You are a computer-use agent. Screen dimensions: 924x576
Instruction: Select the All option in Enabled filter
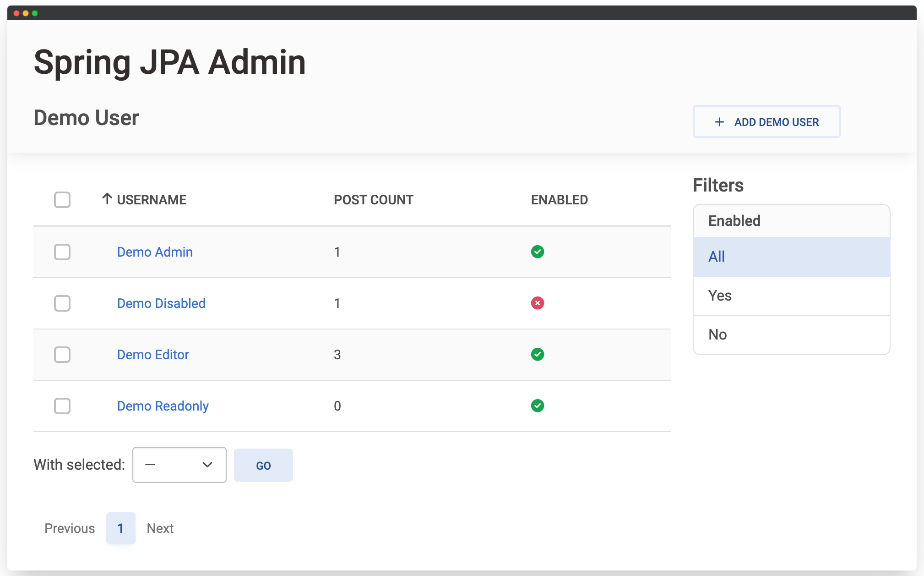tap(792, 257)
